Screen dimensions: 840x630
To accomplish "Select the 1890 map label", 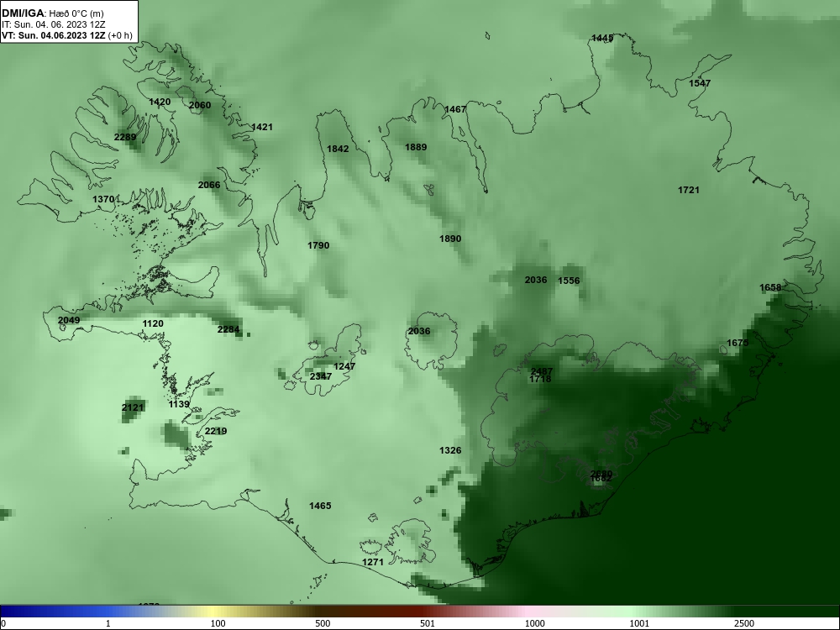I will tap(450, 239).
